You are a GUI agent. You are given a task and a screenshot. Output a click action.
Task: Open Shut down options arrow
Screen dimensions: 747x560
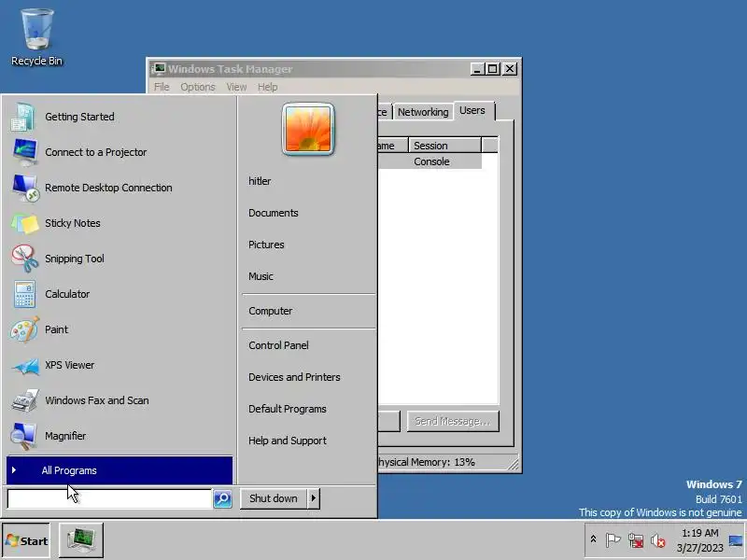314,498
